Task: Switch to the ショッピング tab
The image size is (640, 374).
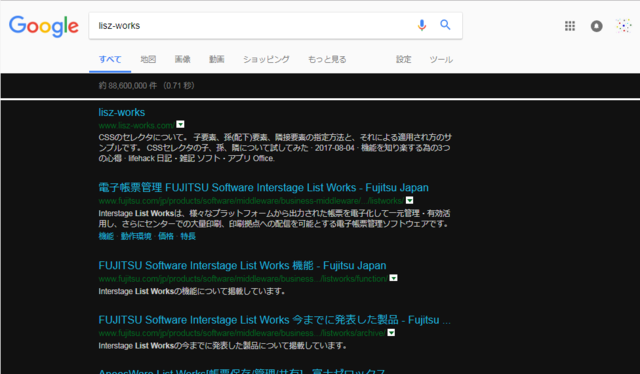Action: click(266, 60)
